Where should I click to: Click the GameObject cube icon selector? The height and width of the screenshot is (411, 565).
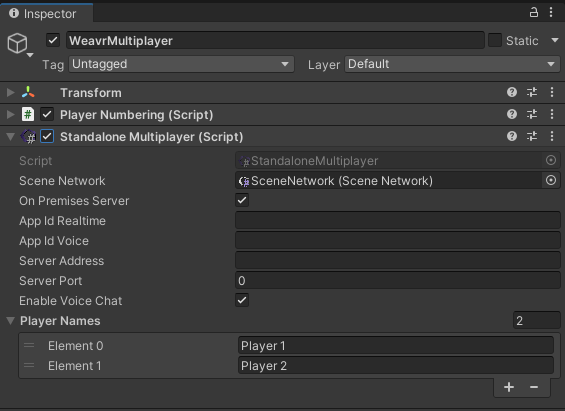point(19,45)
